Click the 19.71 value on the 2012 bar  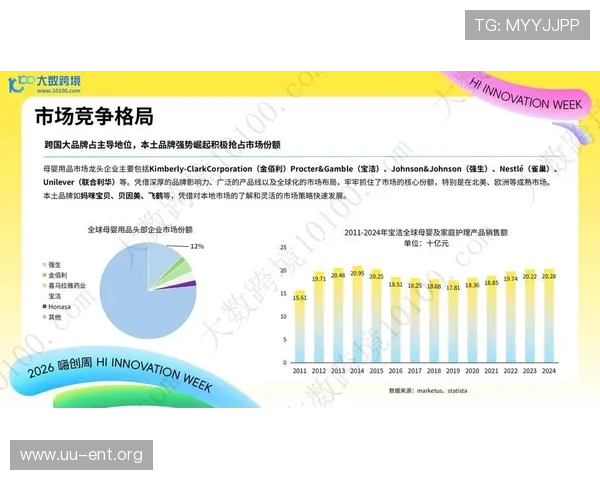tap(319, 279)
